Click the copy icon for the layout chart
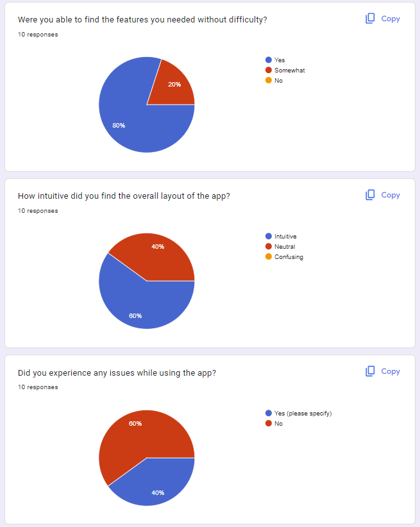 [x=370, y=195]
